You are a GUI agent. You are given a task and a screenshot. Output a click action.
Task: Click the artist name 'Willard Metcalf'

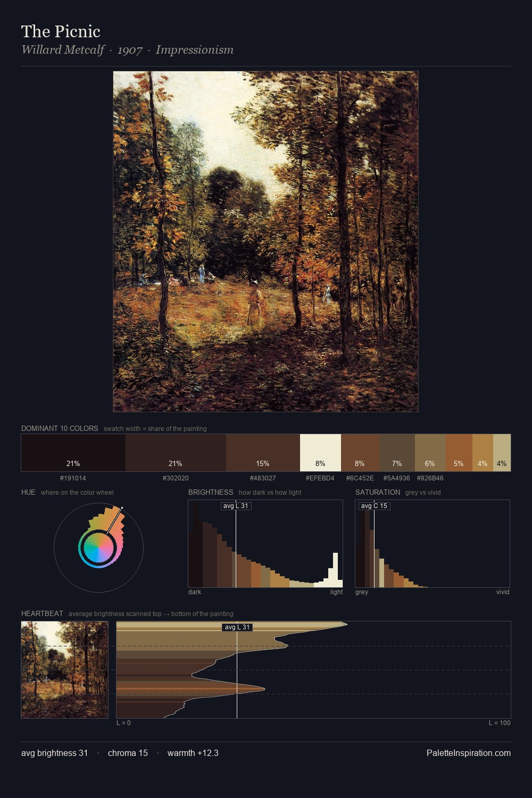(x=63, y=50)
